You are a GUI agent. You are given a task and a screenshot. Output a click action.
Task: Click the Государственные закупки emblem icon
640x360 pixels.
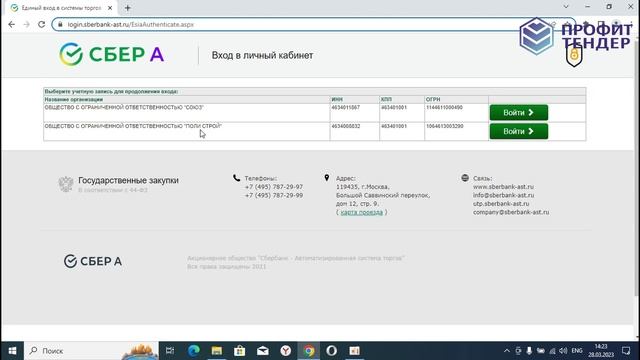66,184
